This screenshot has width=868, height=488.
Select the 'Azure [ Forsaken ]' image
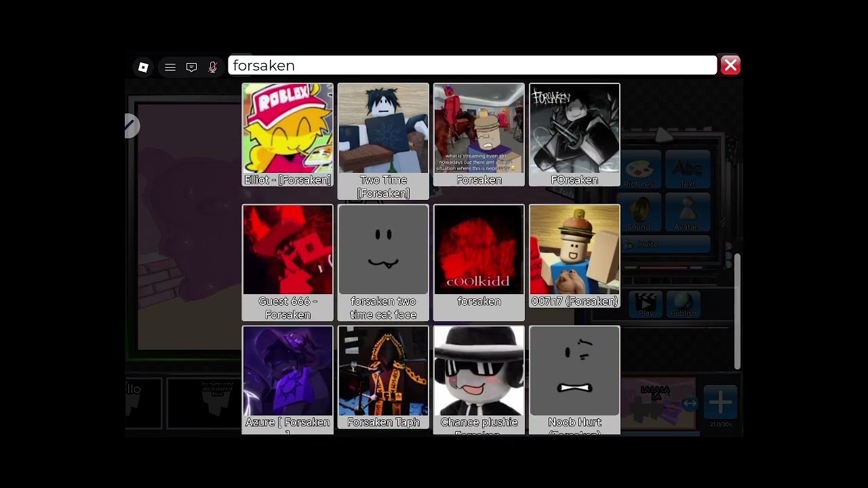click(x=288, y=380)
